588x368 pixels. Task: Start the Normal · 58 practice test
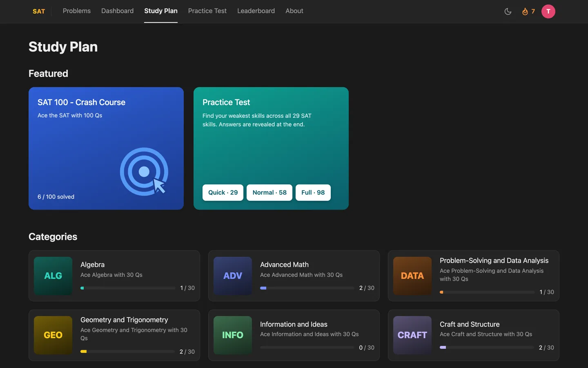tap(269, 193)
